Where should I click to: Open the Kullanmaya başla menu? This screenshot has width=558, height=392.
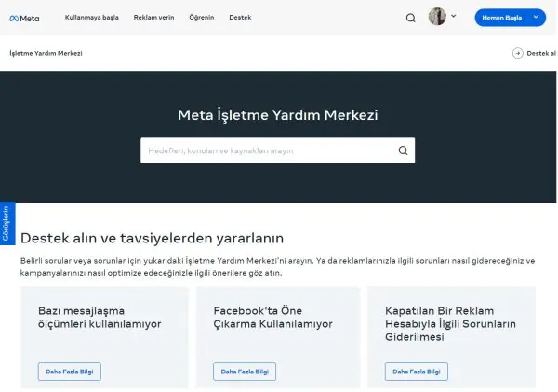[91, 18]
